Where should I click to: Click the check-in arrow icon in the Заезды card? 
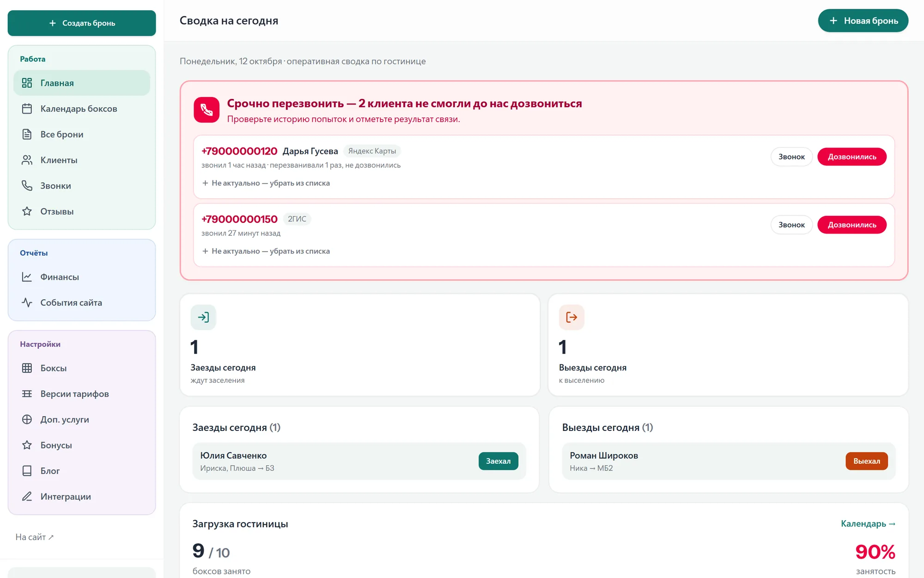click(x=203, y=317)
